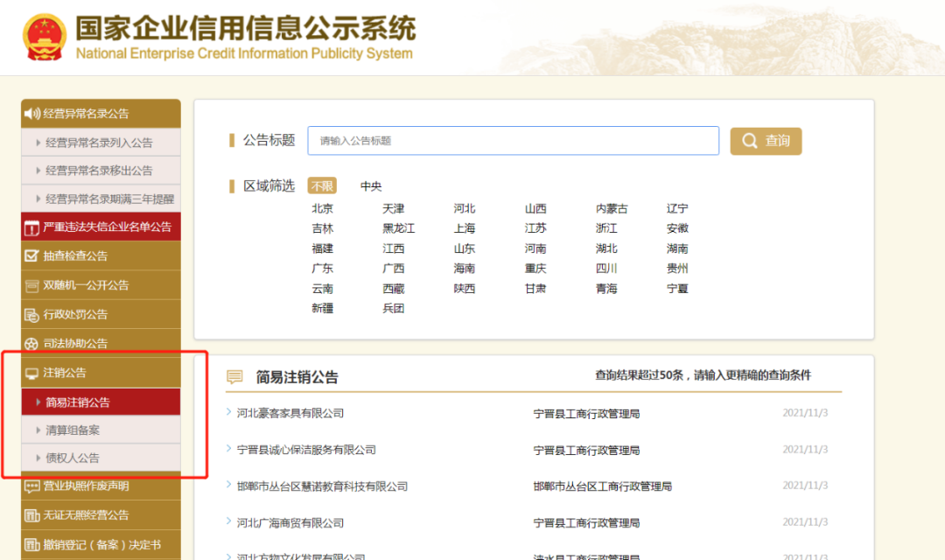Click the 国家企业信用信息公示系统 site title
Screen dimensions: 945x560
pos(246,28)
